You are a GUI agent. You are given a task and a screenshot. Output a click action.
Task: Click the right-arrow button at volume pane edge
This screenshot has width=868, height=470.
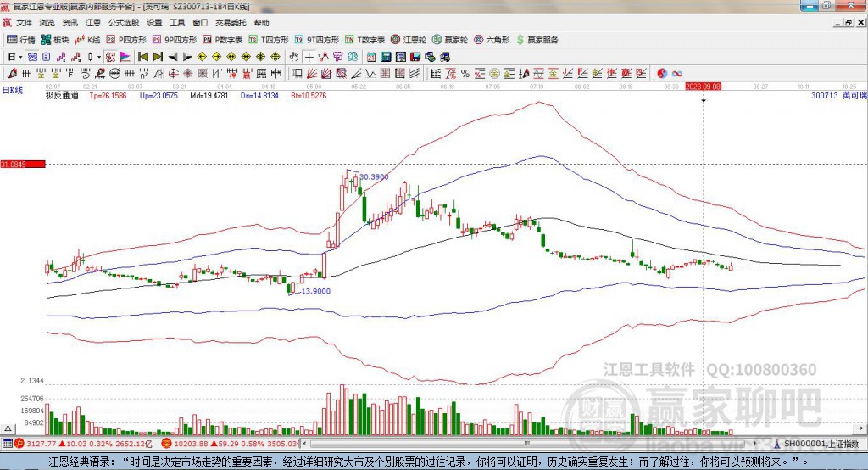[860, 428]
